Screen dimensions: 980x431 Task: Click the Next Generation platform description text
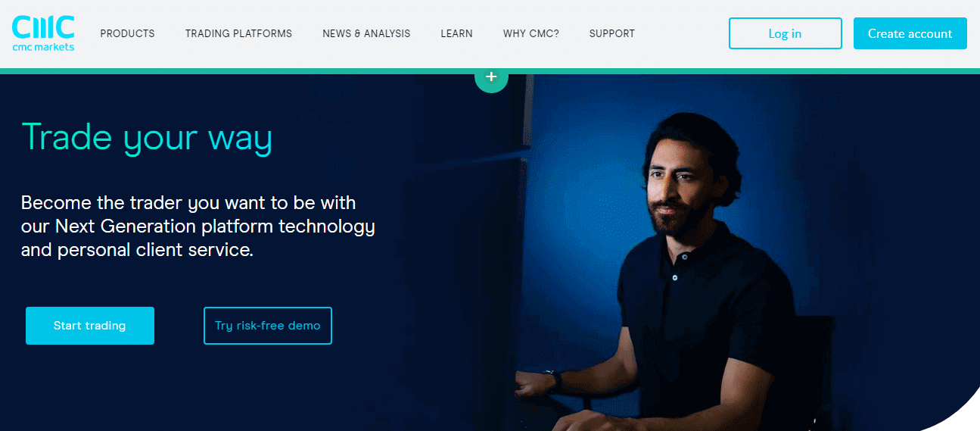[x=198, y=226]
